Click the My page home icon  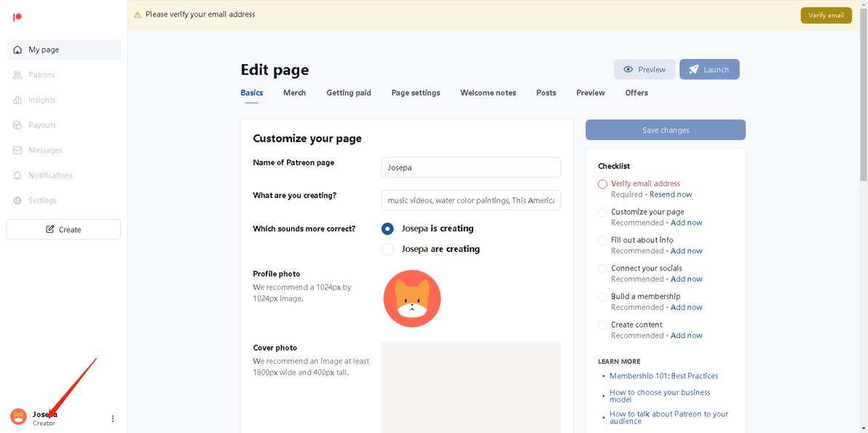(x=17, y=50)
